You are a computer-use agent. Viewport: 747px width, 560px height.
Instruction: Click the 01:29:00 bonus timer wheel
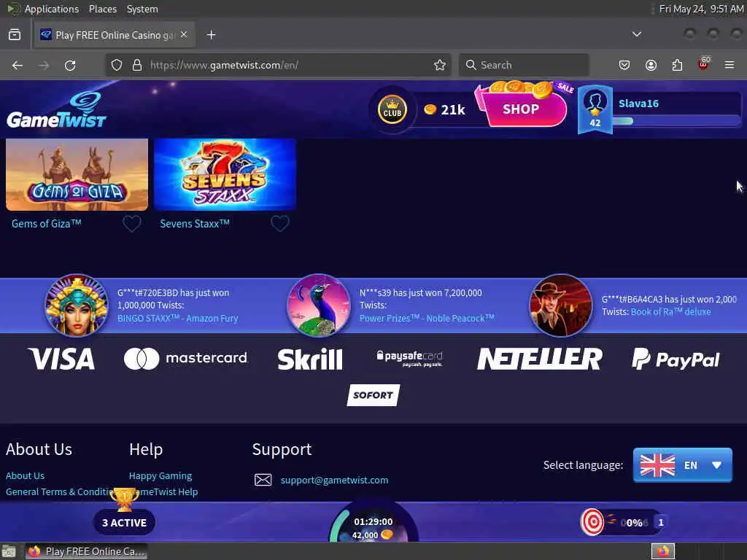click(373, 522)
